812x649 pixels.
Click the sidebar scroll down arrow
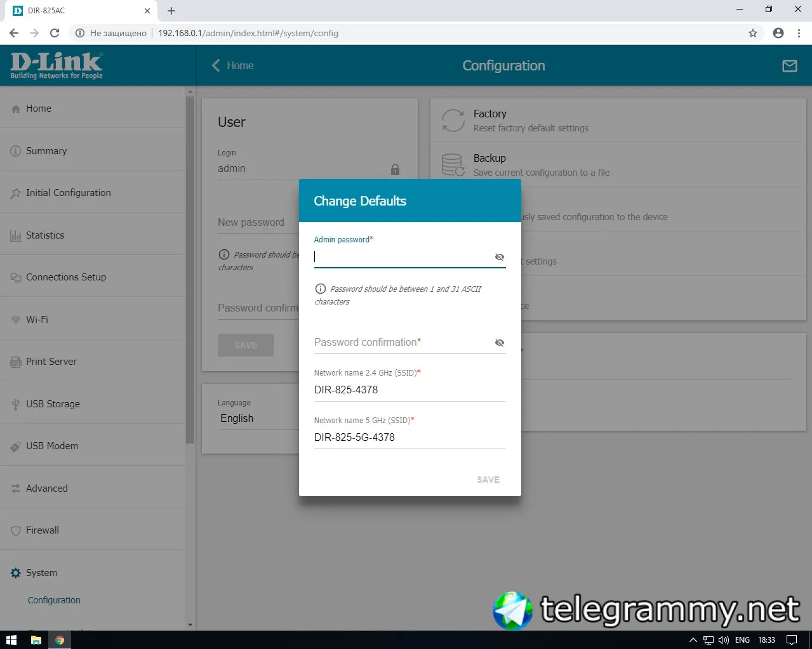click(x=190, y=625)
